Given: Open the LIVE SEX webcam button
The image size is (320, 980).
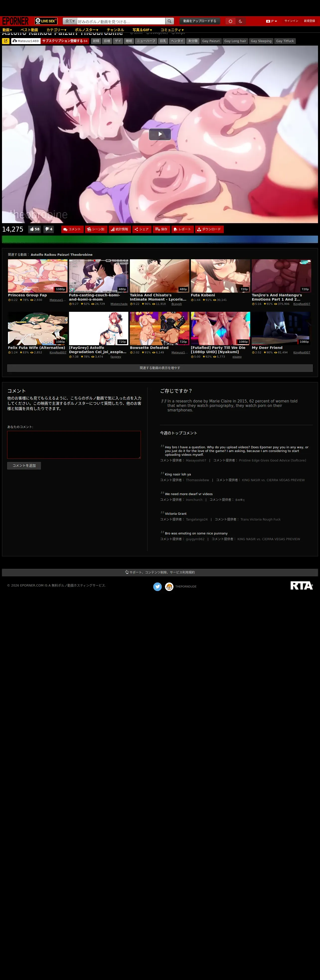Looking at the screenshot, I should (46, 21).
